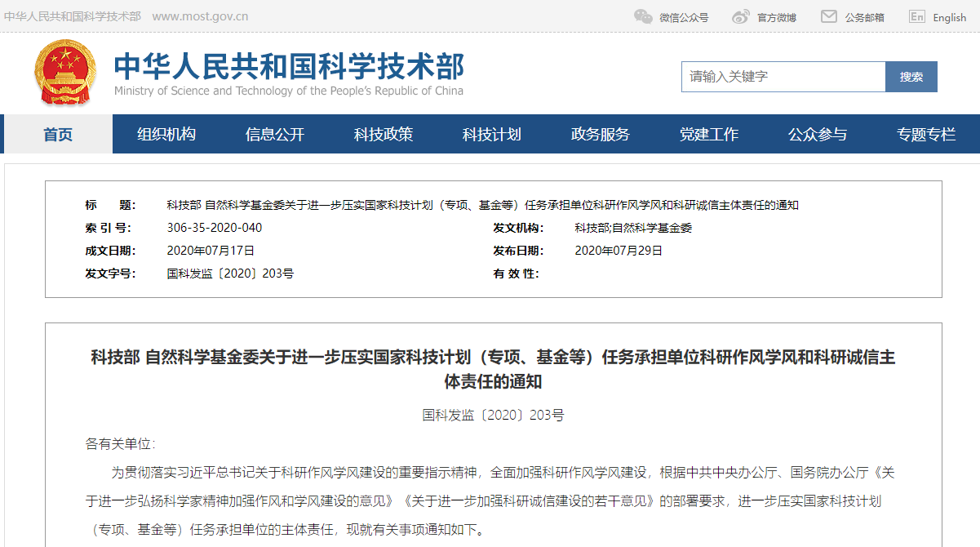
Task: Open the 组织机构 menu item
Action: [x=166, y=134]
